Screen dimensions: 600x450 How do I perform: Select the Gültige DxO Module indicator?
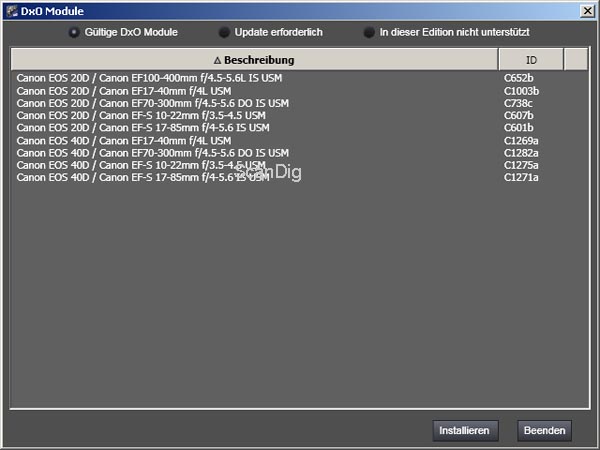(74, 33)
